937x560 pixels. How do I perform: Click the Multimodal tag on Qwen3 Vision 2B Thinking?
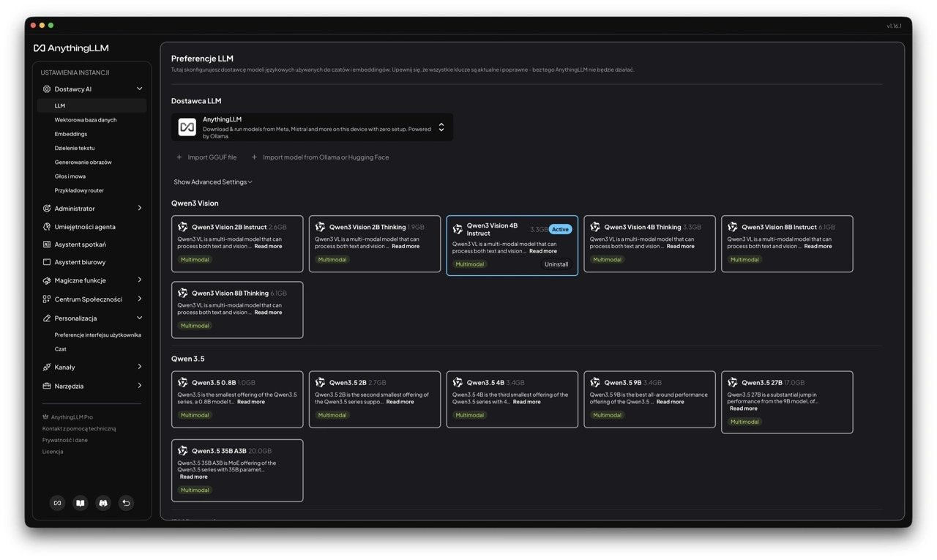point(332,260)
